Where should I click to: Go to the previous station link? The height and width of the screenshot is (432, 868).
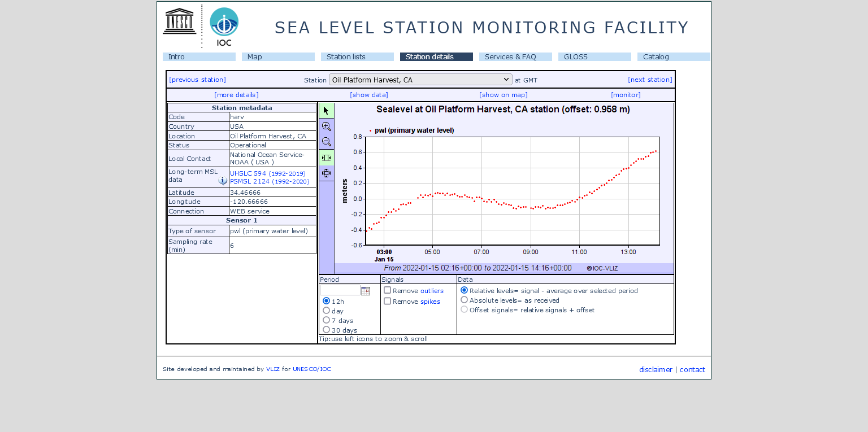click(197, 80)
